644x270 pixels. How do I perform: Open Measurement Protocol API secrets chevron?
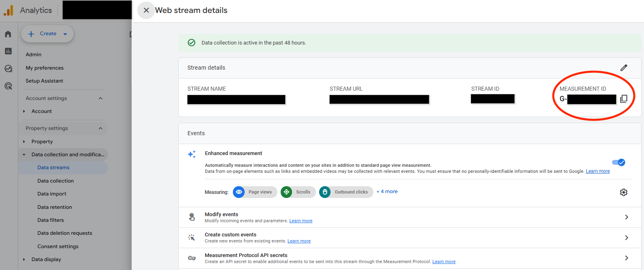point(627,258)
